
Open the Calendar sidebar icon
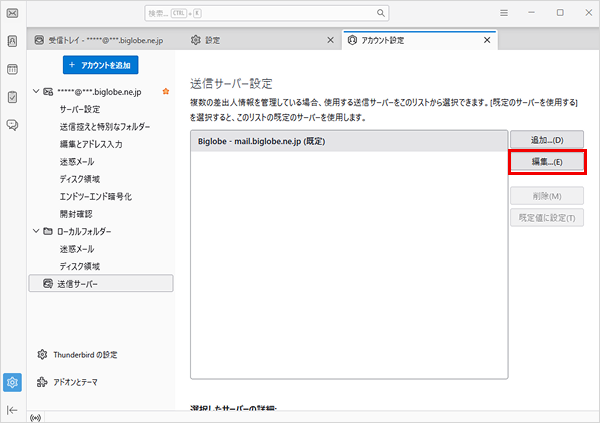(12, 69)
